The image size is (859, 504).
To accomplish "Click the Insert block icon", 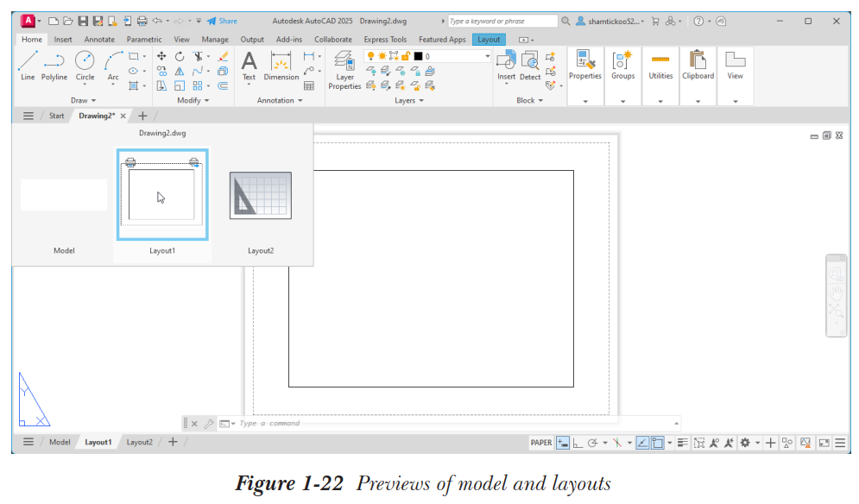I will pyautogui.click(x=506, y=66).
